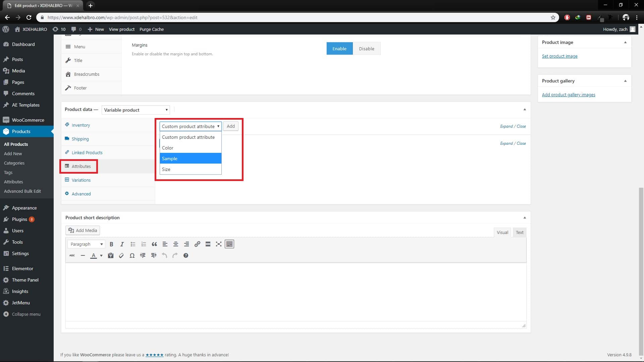Click Purge Cache in admin bar
644x362 pixels.
pos(152,29)
